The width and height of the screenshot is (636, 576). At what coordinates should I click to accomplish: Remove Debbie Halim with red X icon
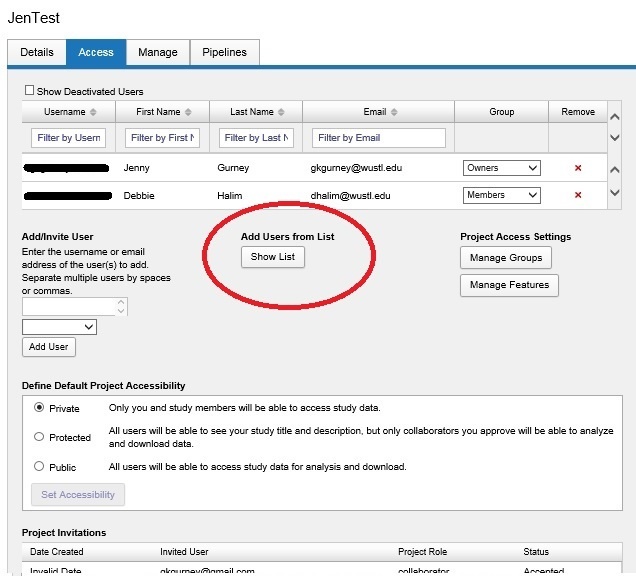click(x=578, y=195)
